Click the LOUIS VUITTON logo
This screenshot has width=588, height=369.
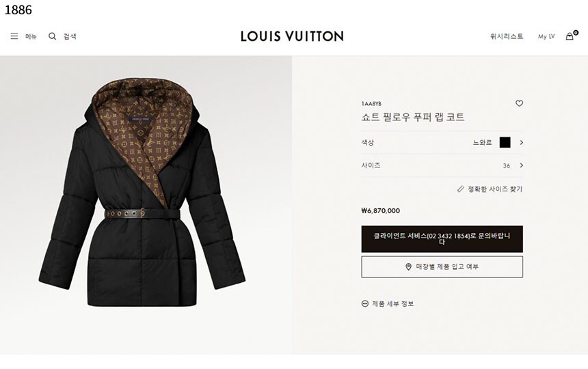click(292, 36)
